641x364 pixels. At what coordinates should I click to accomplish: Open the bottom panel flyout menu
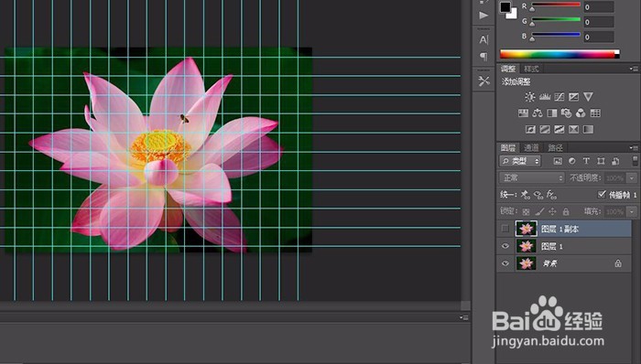(x=464, y=317)
